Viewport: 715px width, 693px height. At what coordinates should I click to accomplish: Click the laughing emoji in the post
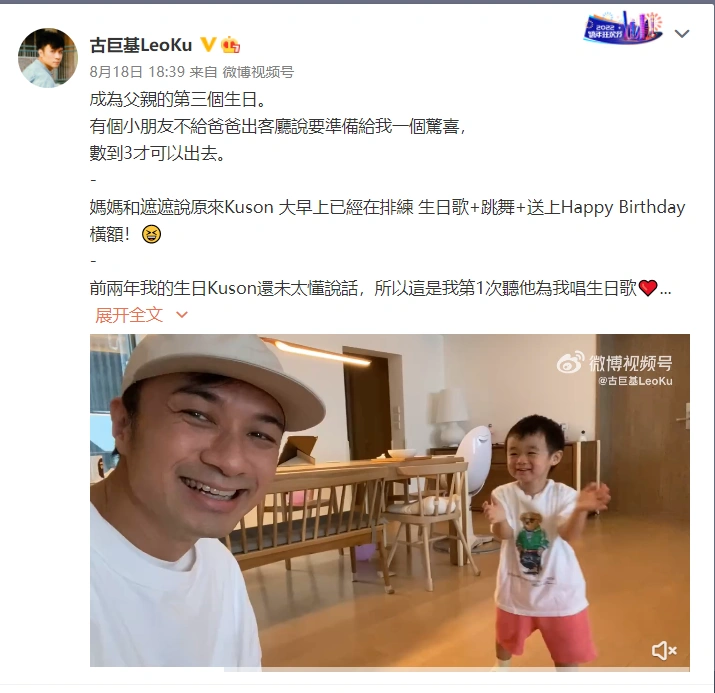tap(151, 234)
